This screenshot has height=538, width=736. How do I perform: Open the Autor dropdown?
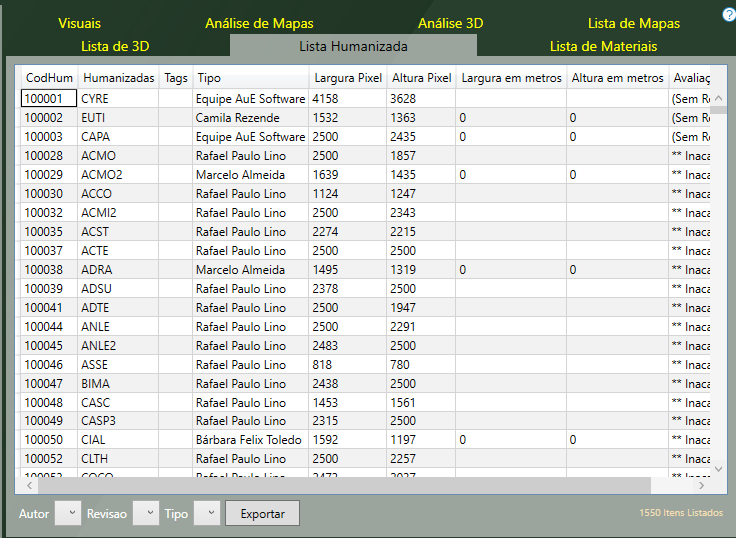click(x=67, y=513)
